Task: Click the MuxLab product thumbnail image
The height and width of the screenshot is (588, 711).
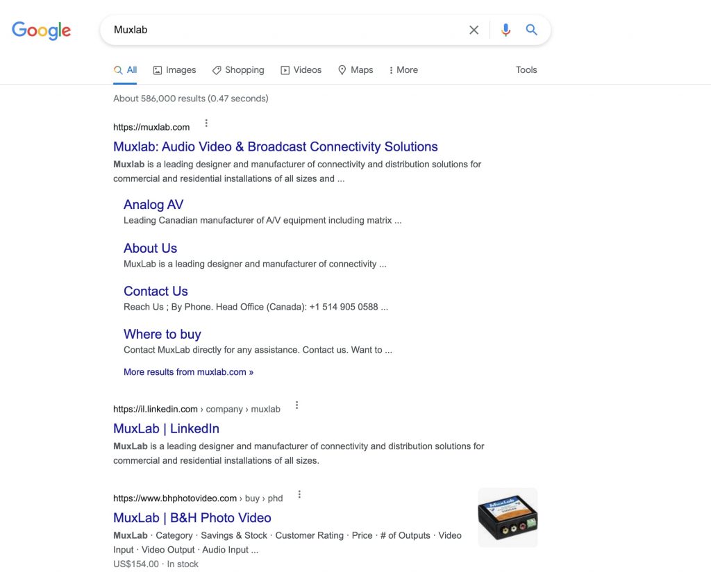Action: pos(508,518)
